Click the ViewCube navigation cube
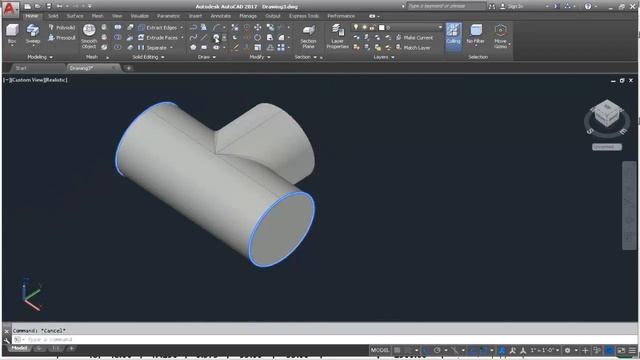640x360 pixels. (607, 113)
